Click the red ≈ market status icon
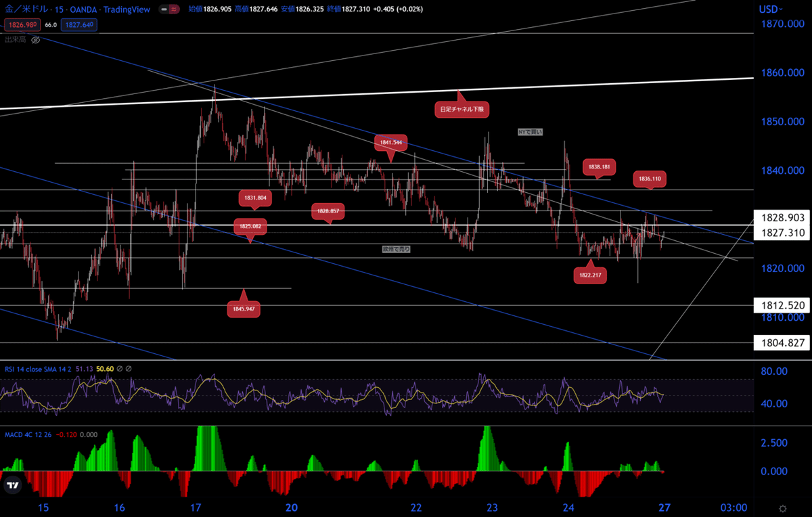The width and height of the screenshot is (812, 517). click(174, 11)
